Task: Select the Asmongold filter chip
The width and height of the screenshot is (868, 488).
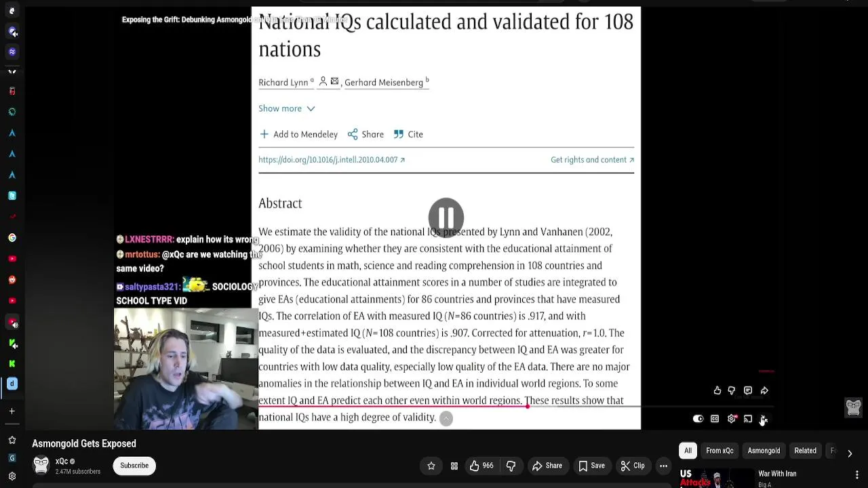Action: pyautogui.click(x=764, y=451)
